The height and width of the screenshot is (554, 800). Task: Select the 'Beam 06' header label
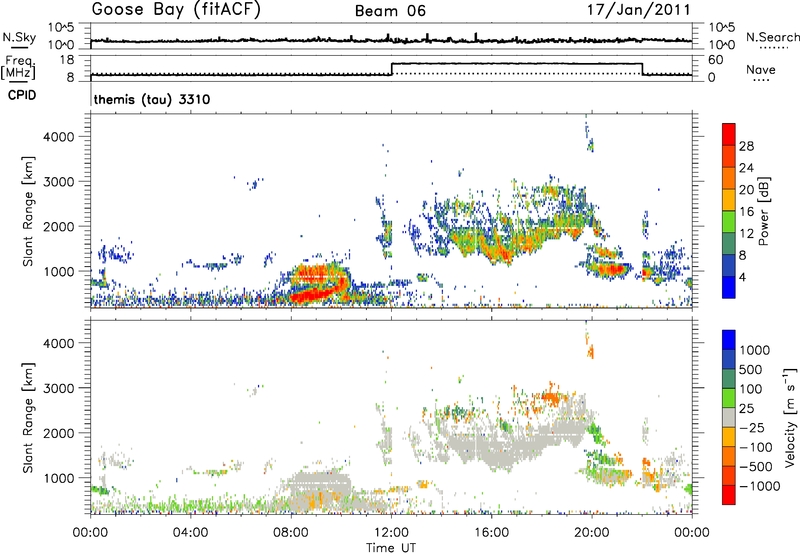point(390,11)
